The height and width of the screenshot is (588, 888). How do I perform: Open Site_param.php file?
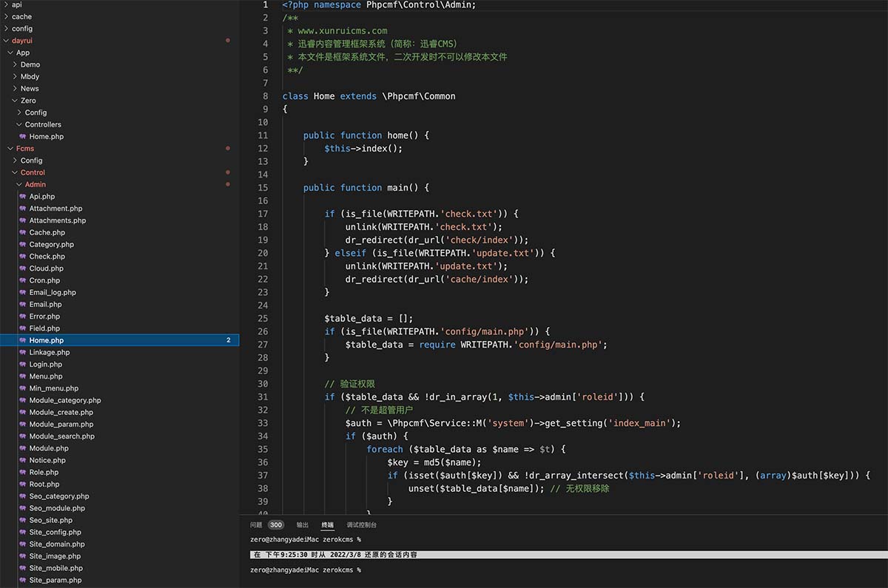[55, 580]
